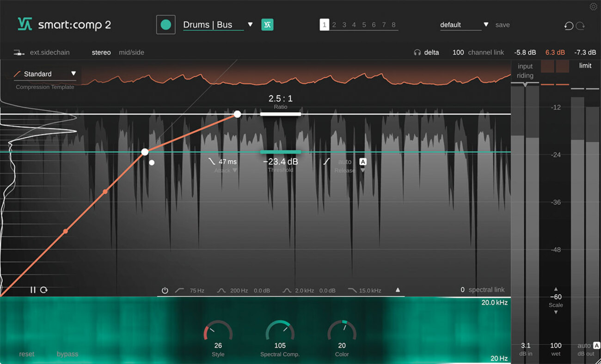Click the teal sonible icon beside profile
The width and height of the screenshot is (601, 364).
267,24
